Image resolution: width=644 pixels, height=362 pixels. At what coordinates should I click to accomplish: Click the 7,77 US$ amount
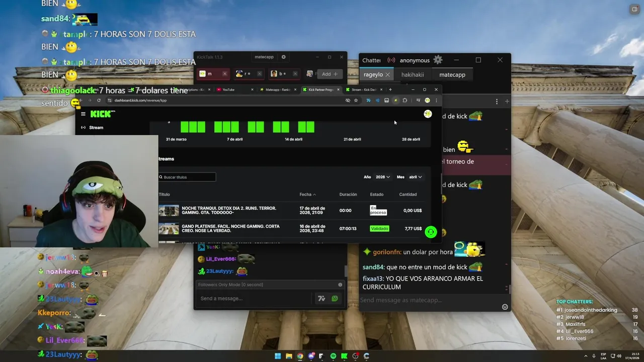(413, 229)
